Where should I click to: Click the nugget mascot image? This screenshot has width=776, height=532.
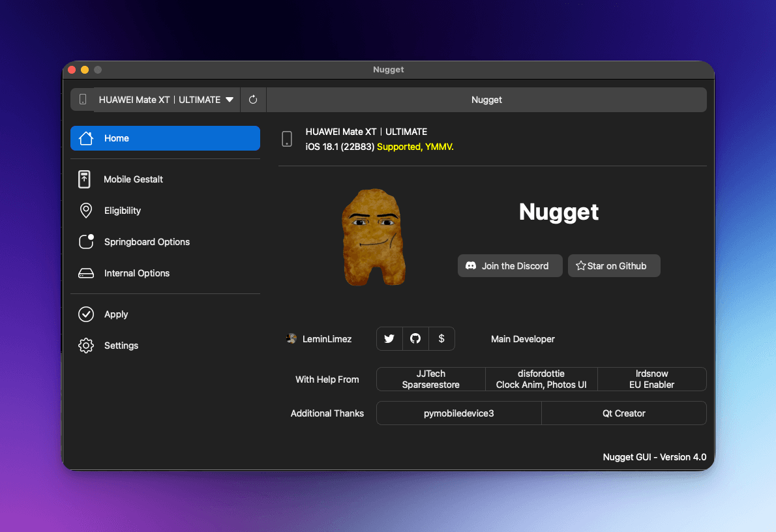374,237
